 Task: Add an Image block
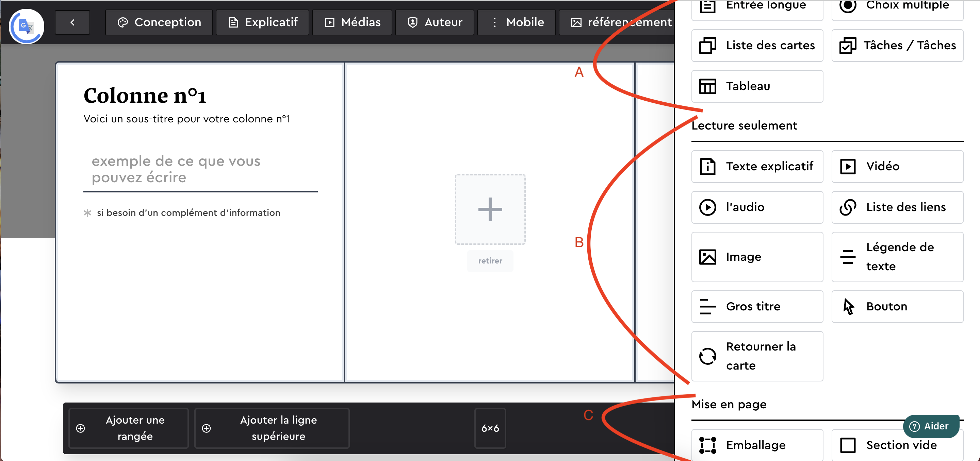tap(756, 257)
